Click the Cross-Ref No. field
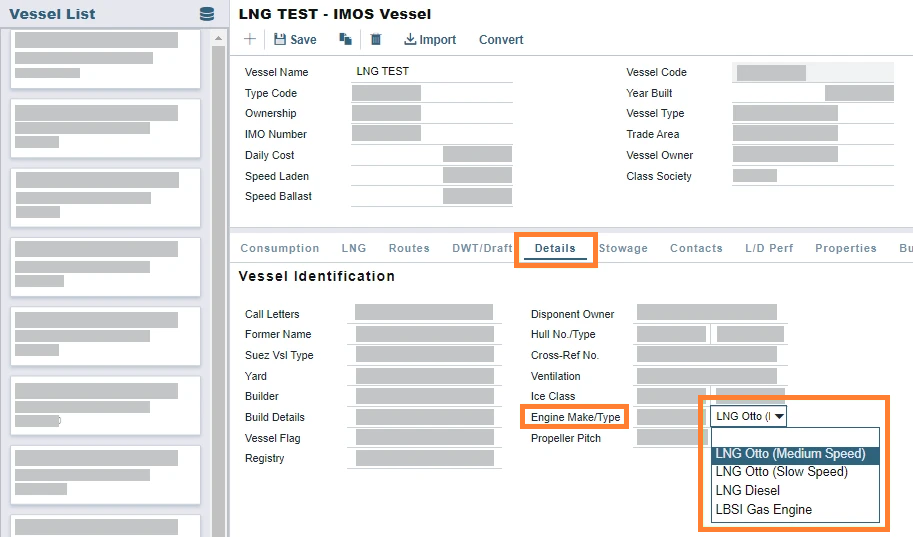 tap(709, 354)
